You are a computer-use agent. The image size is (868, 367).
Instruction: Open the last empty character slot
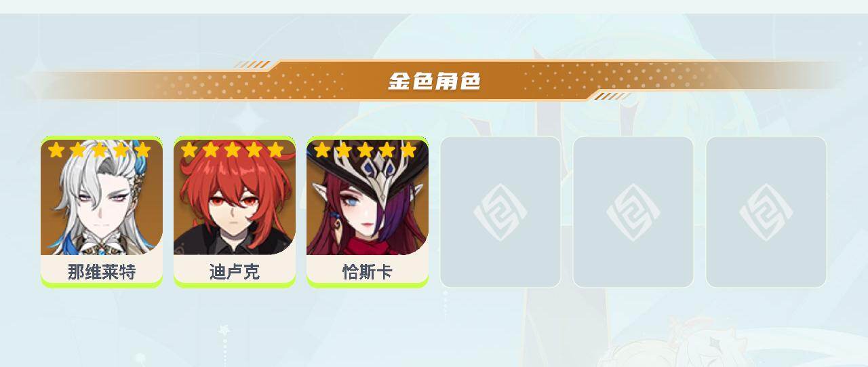click(766, 212)
